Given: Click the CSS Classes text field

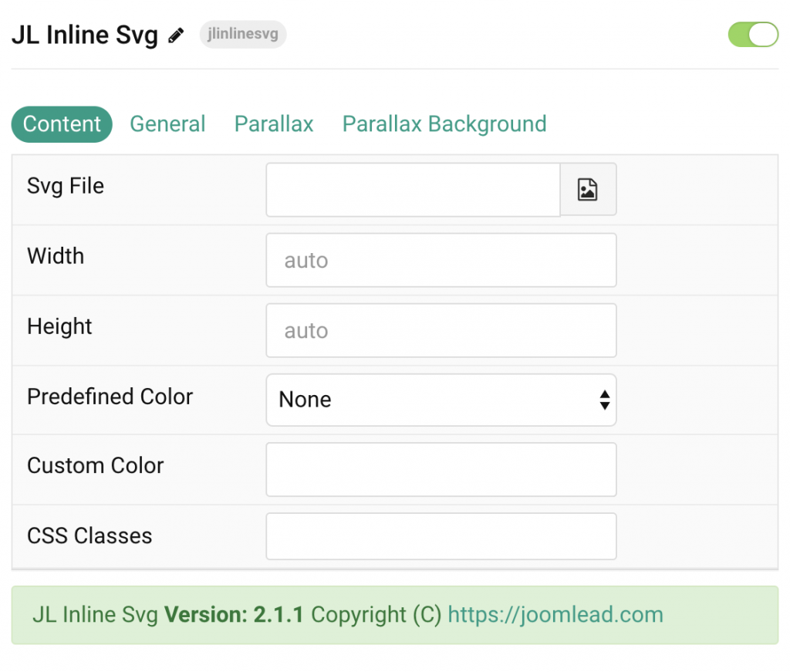Looking at the screenshot, I should tap(441, 535).
